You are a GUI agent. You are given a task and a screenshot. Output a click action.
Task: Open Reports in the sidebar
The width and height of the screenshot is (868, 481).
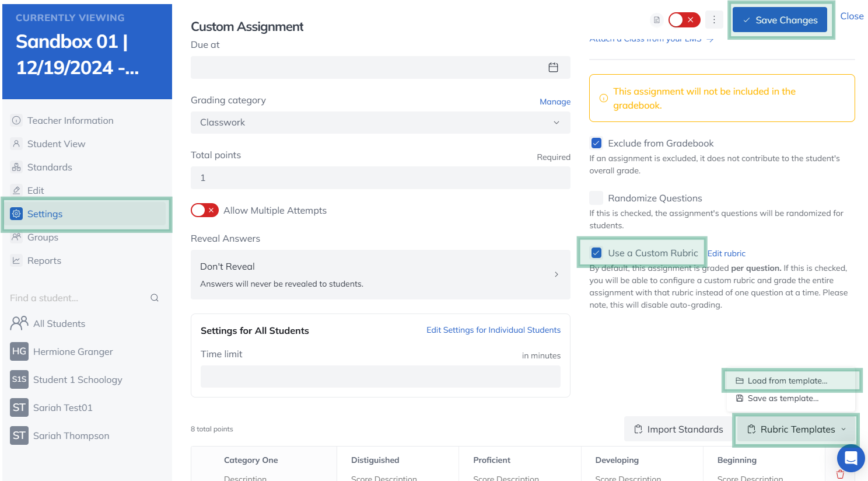(x=44, y=261)
